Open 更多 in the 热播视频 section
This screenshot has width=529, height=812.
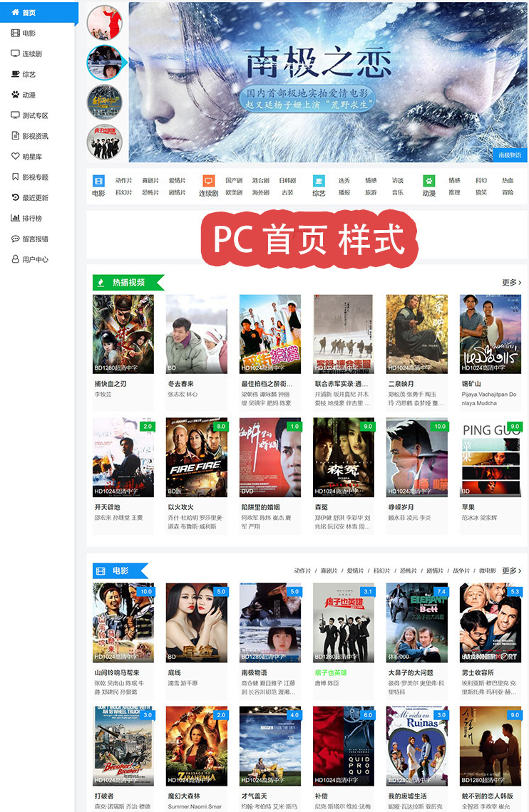point(511,283)
